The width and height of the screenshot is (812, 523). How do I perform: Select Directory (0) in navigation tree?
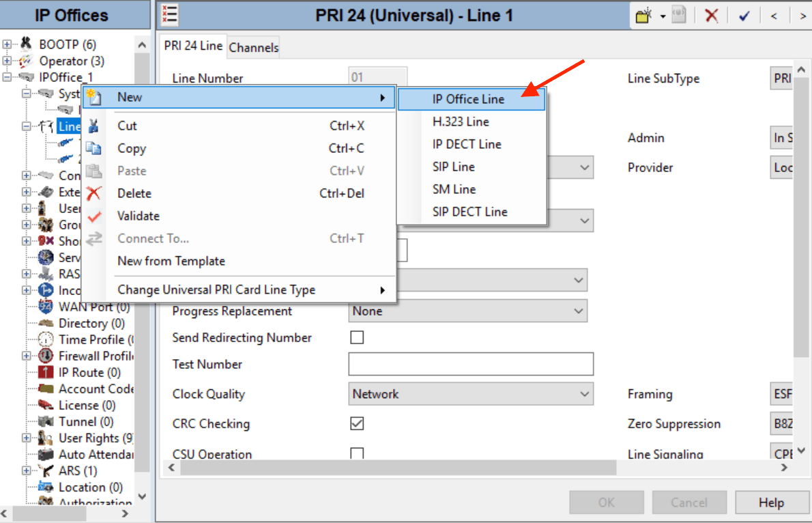tap(91, 323)
